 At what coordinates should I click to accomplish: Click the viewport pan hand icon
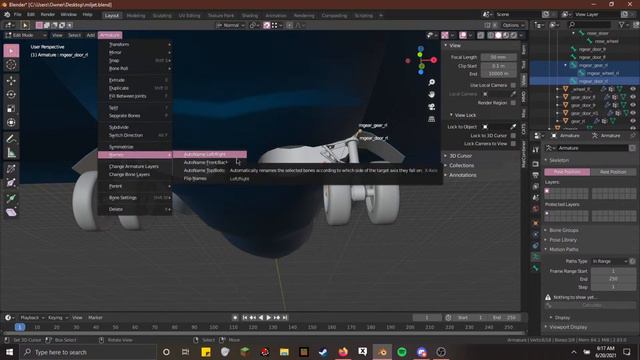431,95
